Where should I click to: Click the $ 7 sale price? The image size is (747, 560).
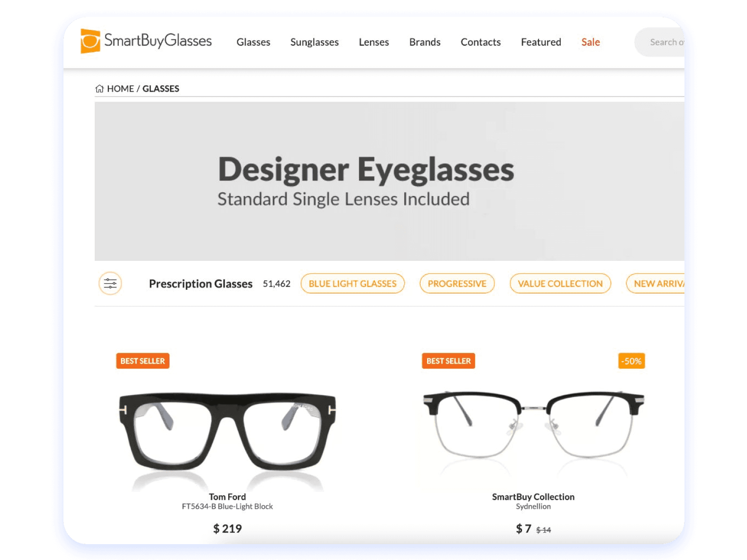point(523,528)
